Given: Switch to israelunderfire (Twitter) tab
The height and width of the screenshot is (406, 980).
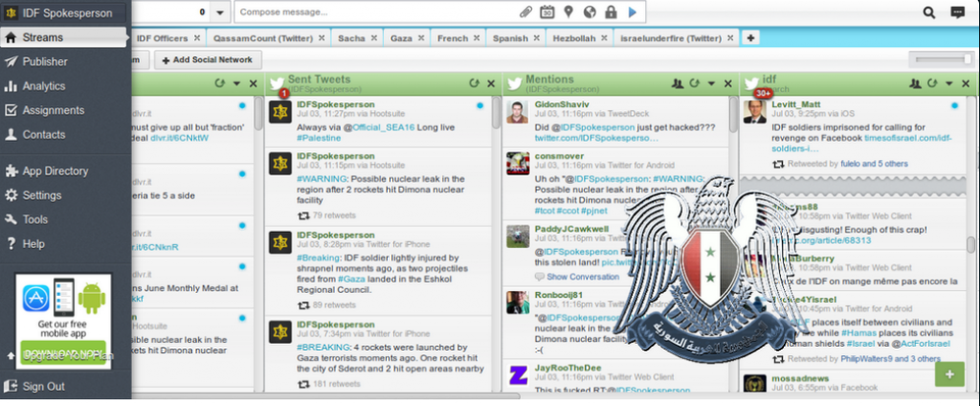Looking at the screenshot, I should click(x=671, y=38).
